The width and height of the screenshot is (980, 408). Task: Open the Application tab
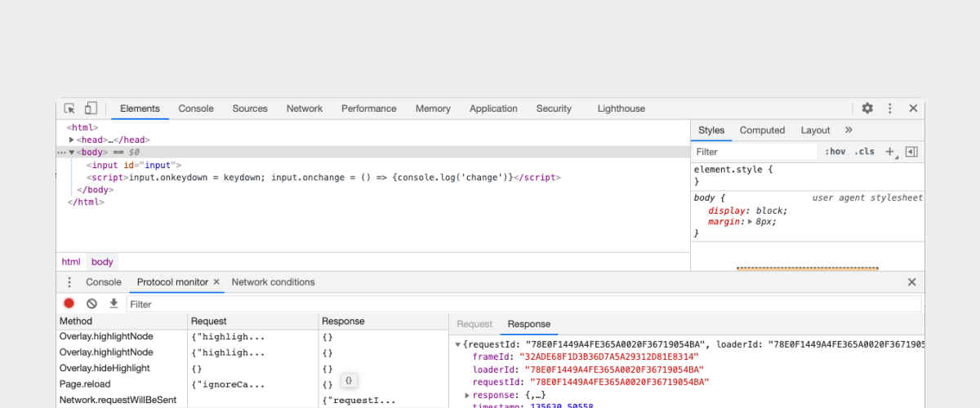pos(493,109)
